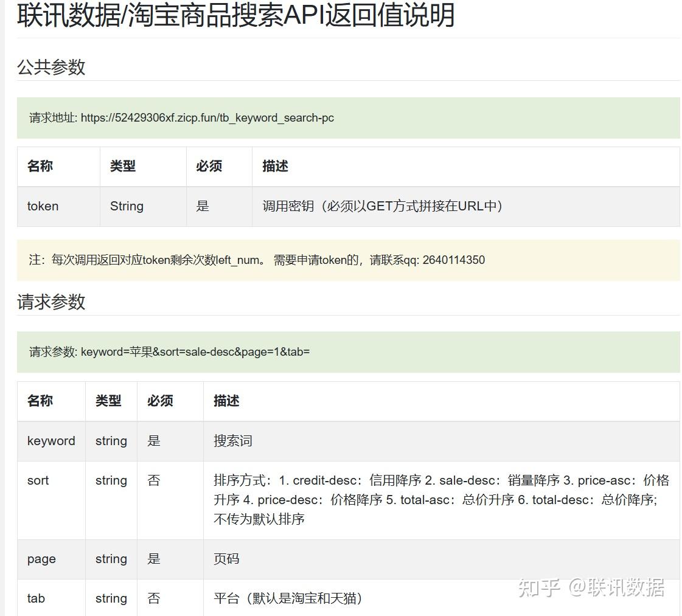Click the request example 'keyword=苹果&sort=sale-desc&page=1&tab='
Viewport: 682px width, 616px height.
(195, 351)
